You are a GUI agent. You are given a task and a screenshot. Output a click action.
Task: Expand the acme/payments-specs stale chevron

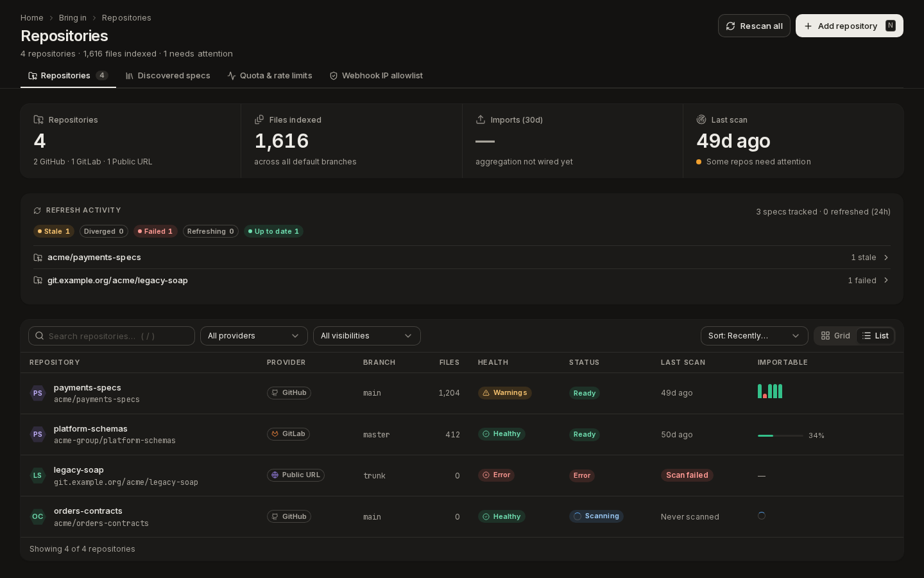(886, 258)
